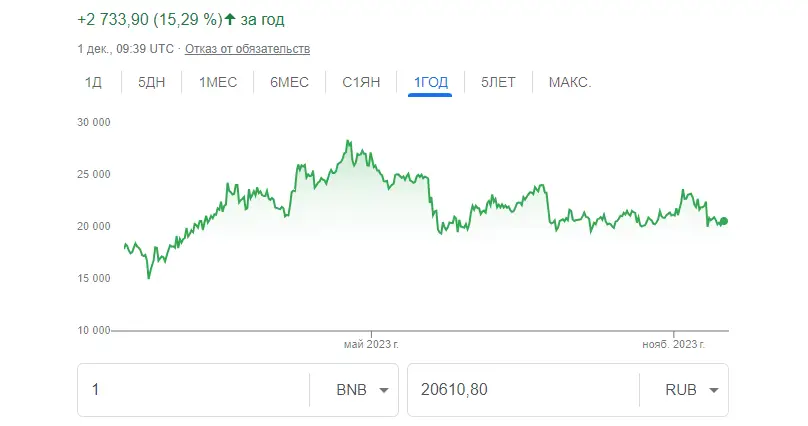Click the active 1ГОД tab
Image resolution: width=808 pixels, height=426 pixels.
431,82
